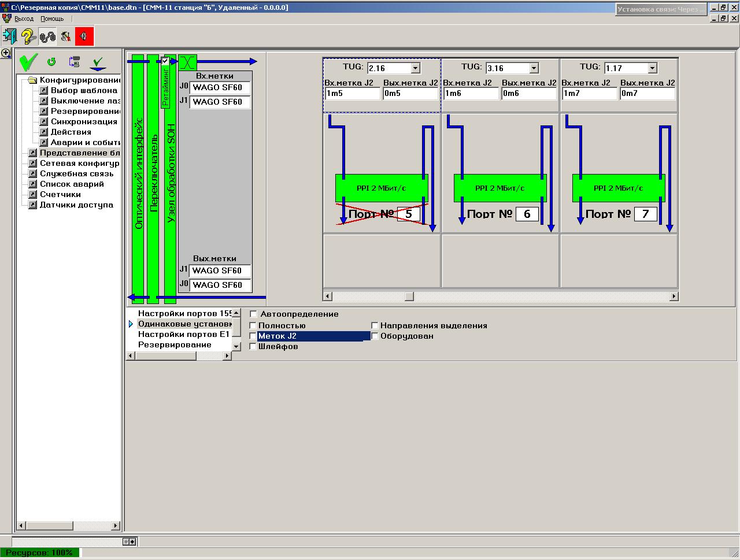740x560 pixels.
Task: Open the TUG 3.16 dropdown
Action: 534,68
